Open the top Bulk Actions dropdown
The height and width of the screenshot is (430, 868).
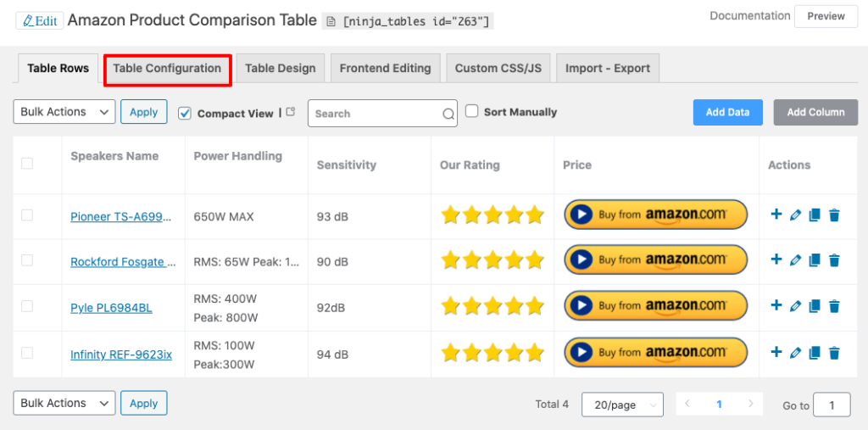tap(64, 112)
